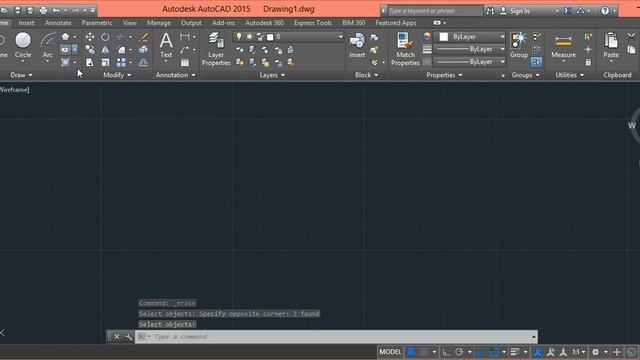Activate the Rotate tool in Modify
The height and width of the screenshot is (360, 640).
click(105, 37)
